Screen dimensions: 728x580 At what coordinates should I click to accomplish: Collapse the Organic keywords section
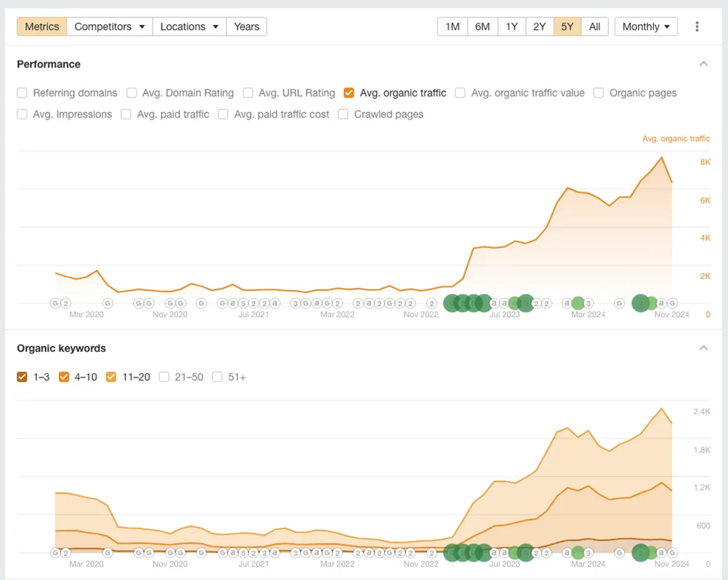(x=704, y=348)
